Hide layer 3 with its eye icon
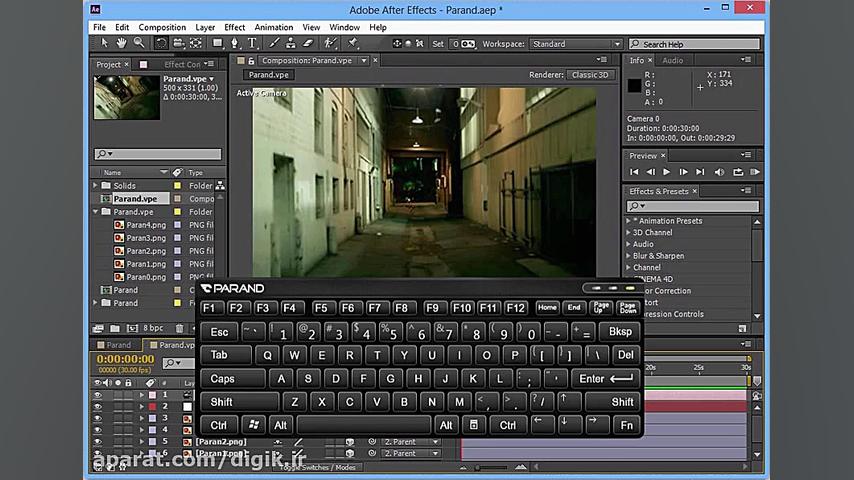 point(97,418)
